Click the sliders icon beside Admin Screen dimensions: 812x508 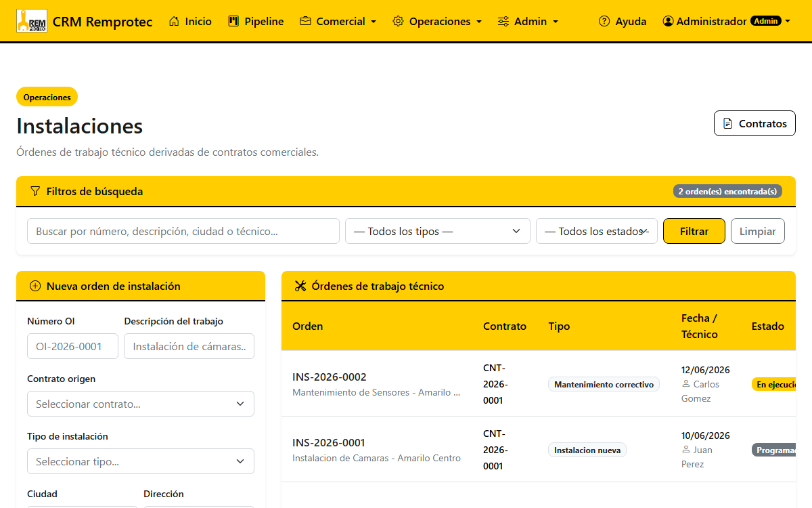503,22
